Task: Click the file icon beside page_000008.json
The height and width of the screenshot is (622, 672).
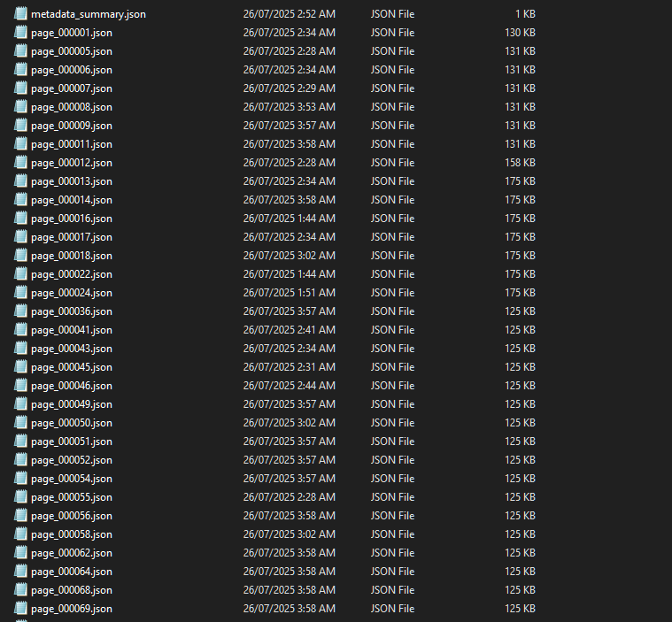Action: pos(20,107)
